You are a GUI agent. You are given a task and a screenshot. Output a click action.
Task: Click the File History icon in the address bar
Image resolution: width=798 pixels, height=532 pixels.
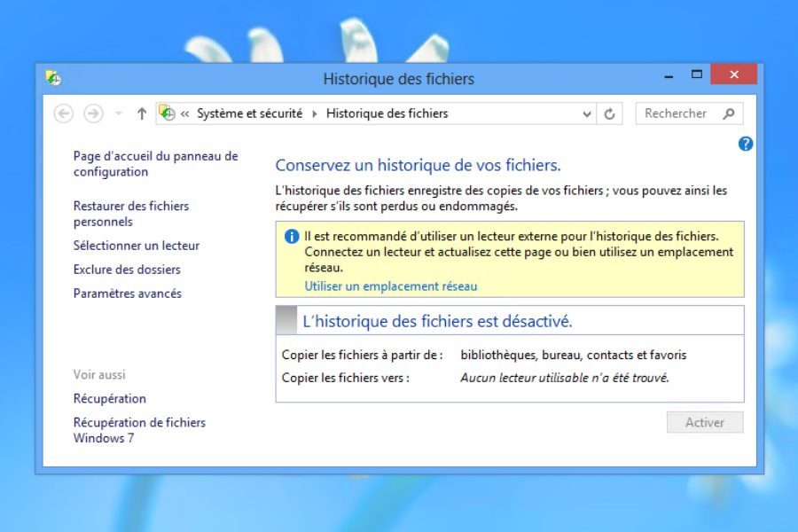pos(167,113)
